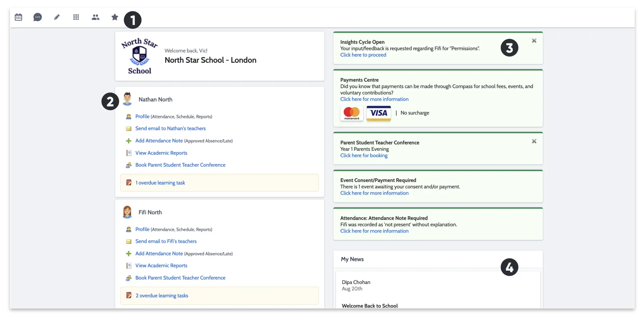Screen dimensions: 644x316
Task: Open the calendar icon in top toolbar
Action: 18,17
